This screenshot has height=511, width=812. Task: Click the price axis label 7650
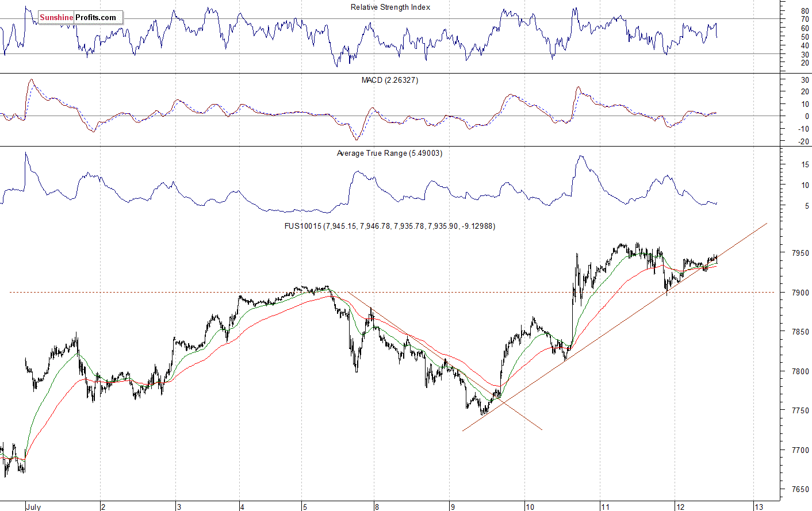800,490
